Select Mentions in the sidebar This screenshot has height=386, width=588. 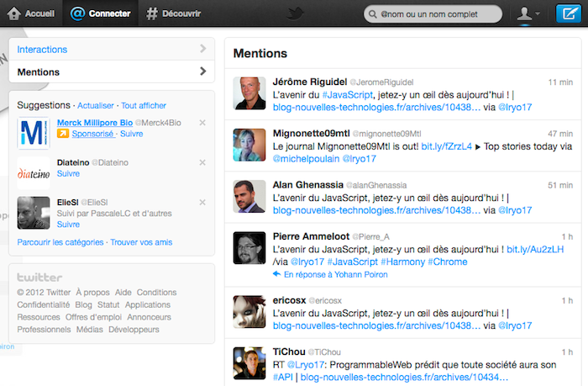[x=111, y=72]
